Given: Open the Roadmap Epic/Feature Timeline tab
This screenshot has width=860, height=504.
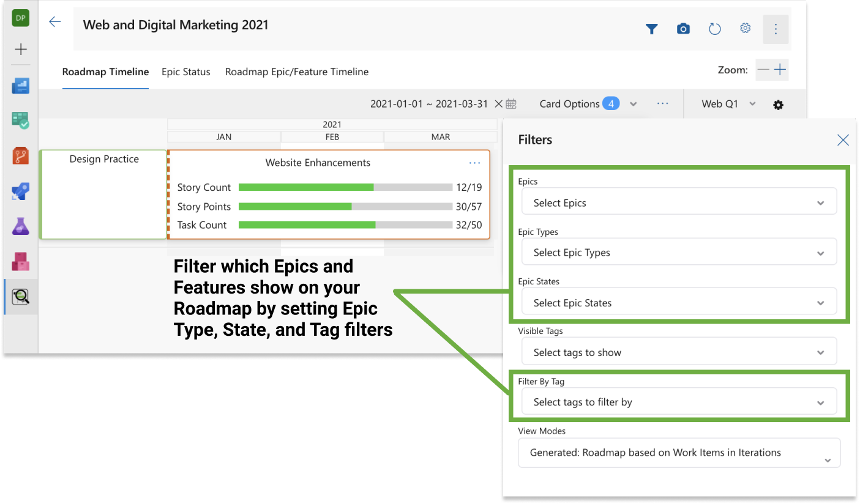Looking at the screenshot, I should [x=297, y=72].
